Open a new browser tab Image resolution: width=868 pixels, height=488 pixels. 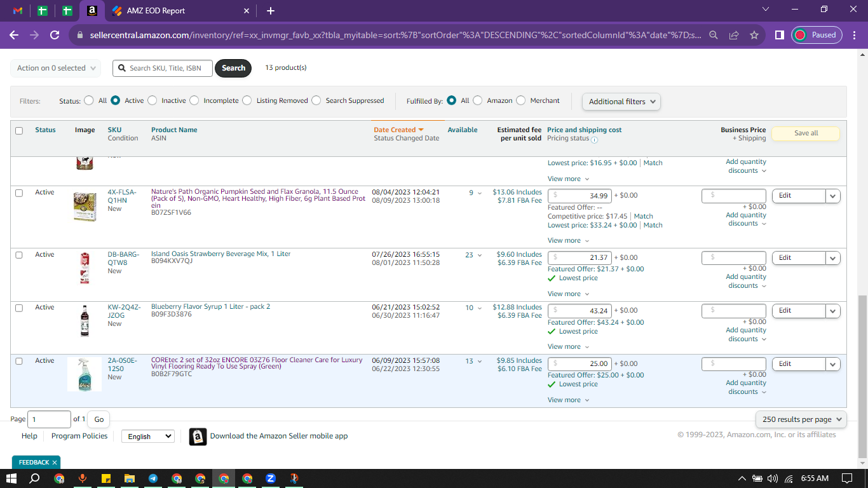coord(271,11)
